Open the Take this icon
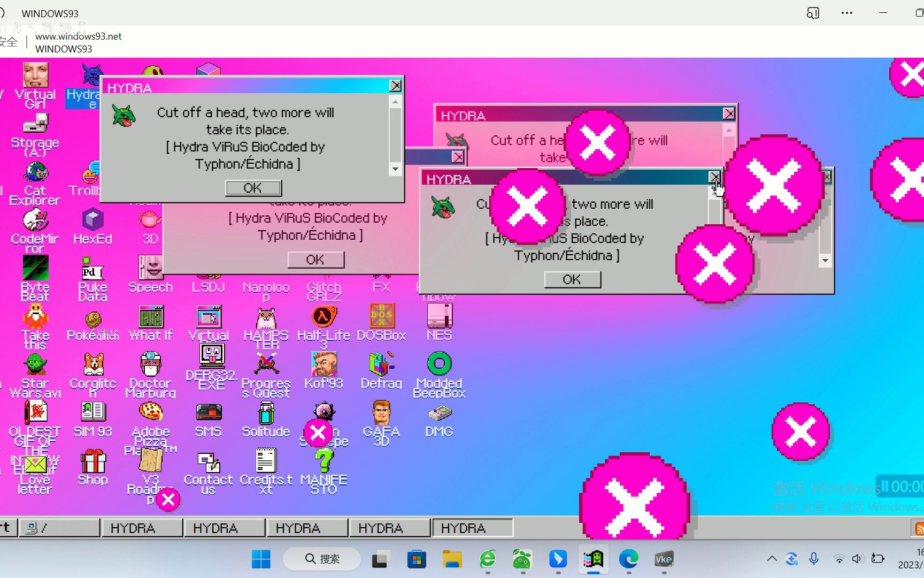Image resolution: width=924 pixels, height=578 pixels. tap(35, 326)
